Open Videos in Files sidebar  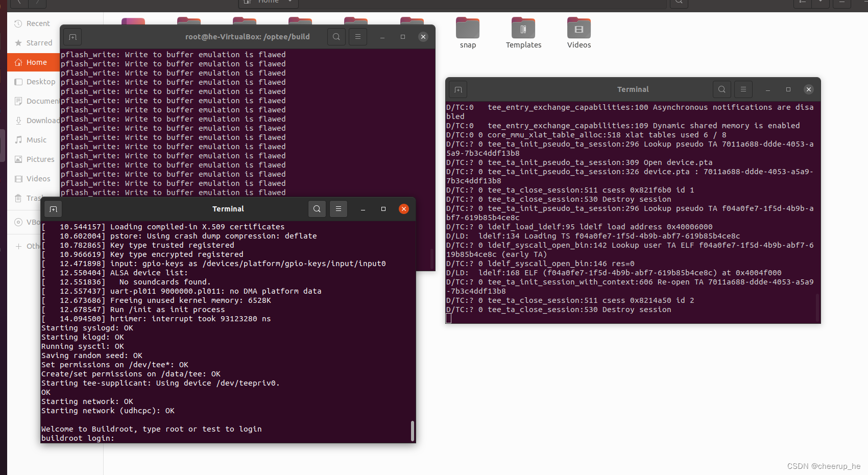tap(33, 179)
